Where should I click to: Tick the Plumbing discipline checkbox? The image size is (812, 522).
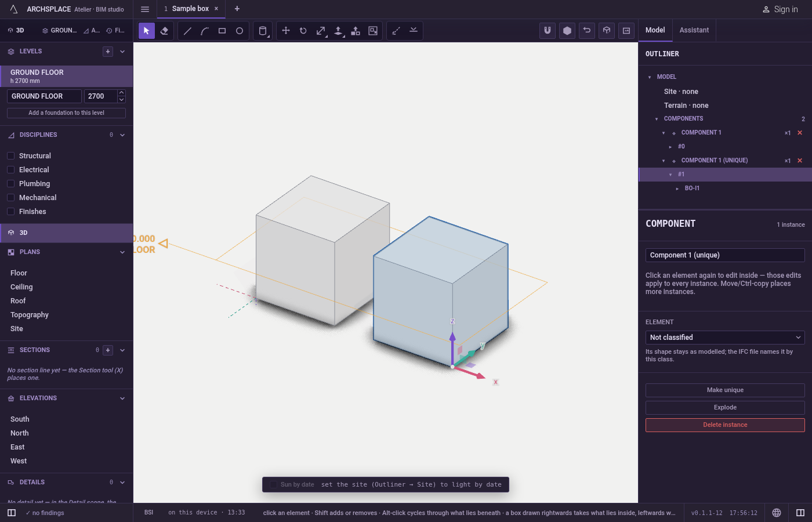pyautogui.click(x=11, y=184)
